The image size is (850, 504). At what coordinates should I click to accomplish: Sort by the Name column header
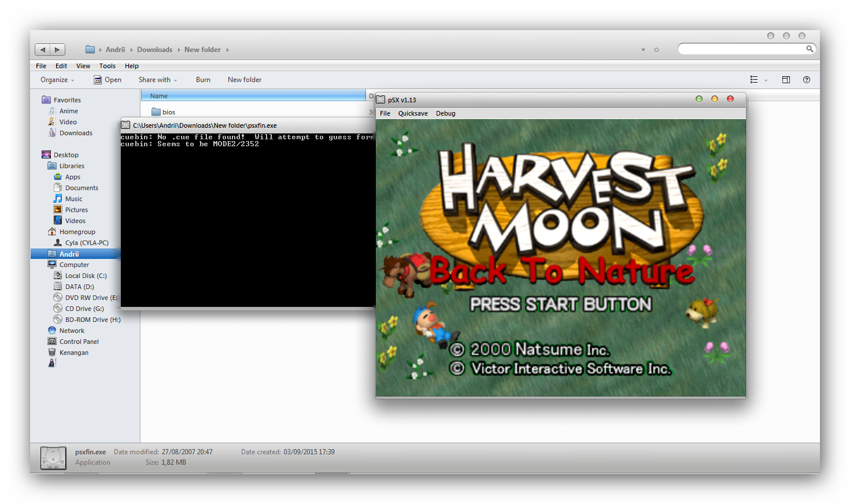coord(253,96)
